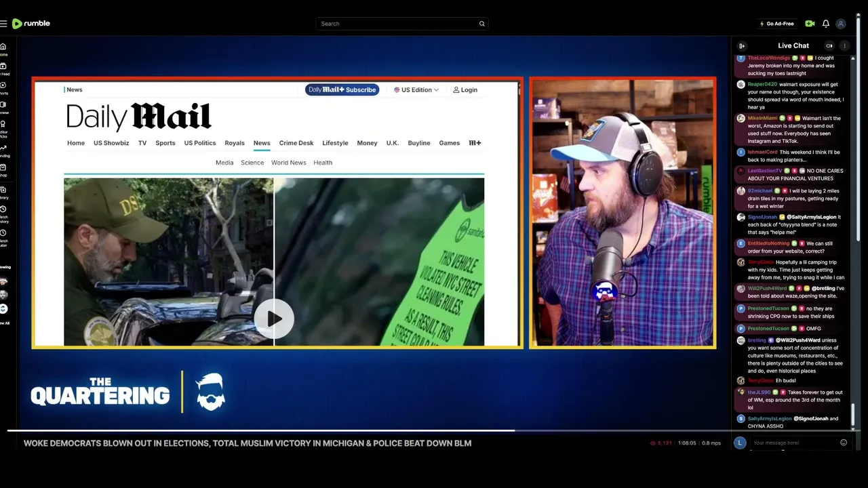Select the Media sub-tab
The image size is (868, 488).
pyautogui.click(x=224, y=163)
